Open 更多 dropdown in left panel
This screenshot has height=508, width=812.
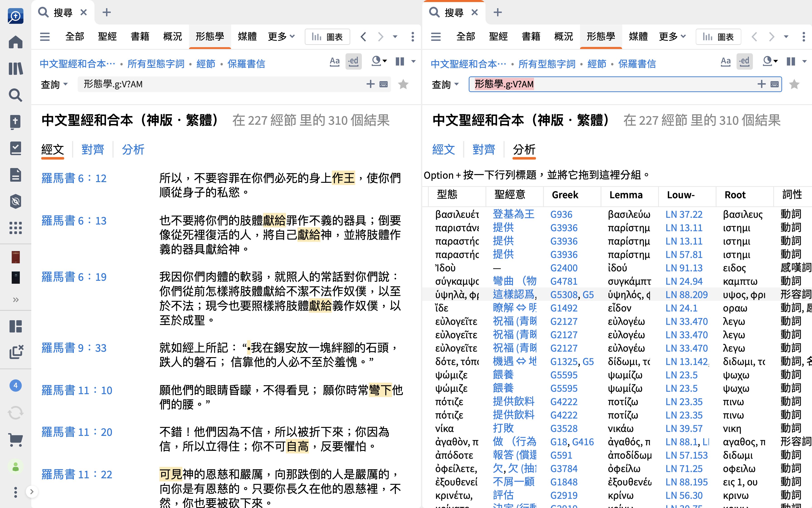281,37
